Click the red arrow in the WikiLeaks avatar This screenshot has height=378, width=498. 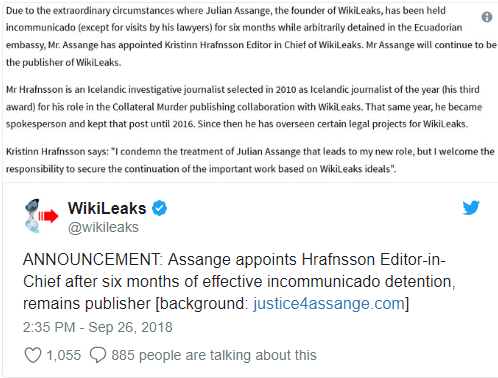coord(48,216)
